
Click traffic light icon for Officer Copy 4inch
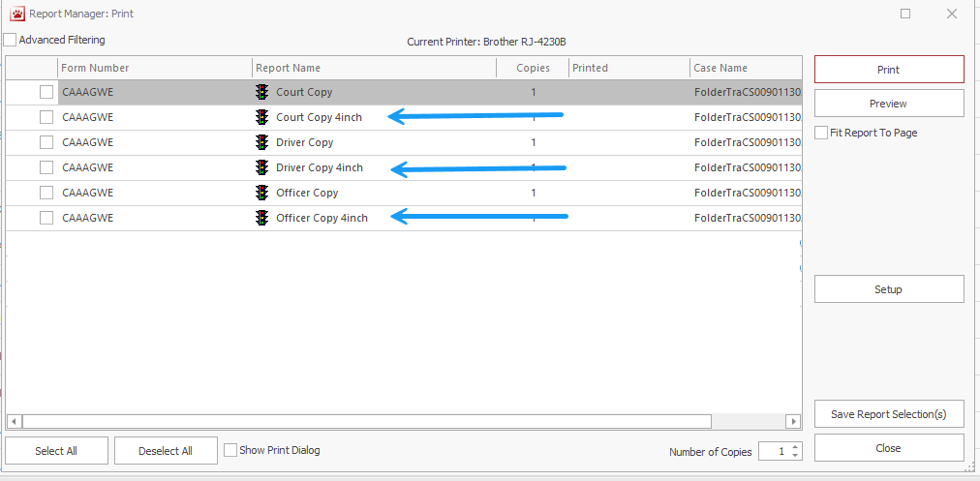[261, 218]
